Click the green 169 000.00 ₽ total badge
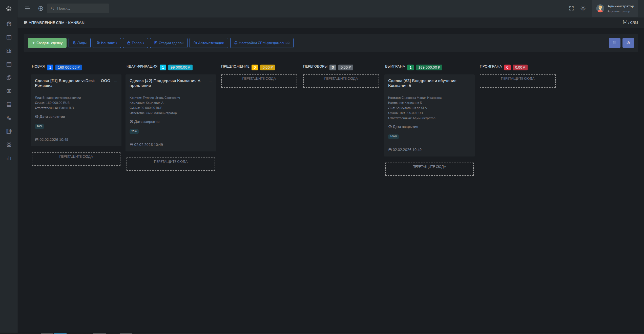The image size is (644, 334). (x=429, y=67)
